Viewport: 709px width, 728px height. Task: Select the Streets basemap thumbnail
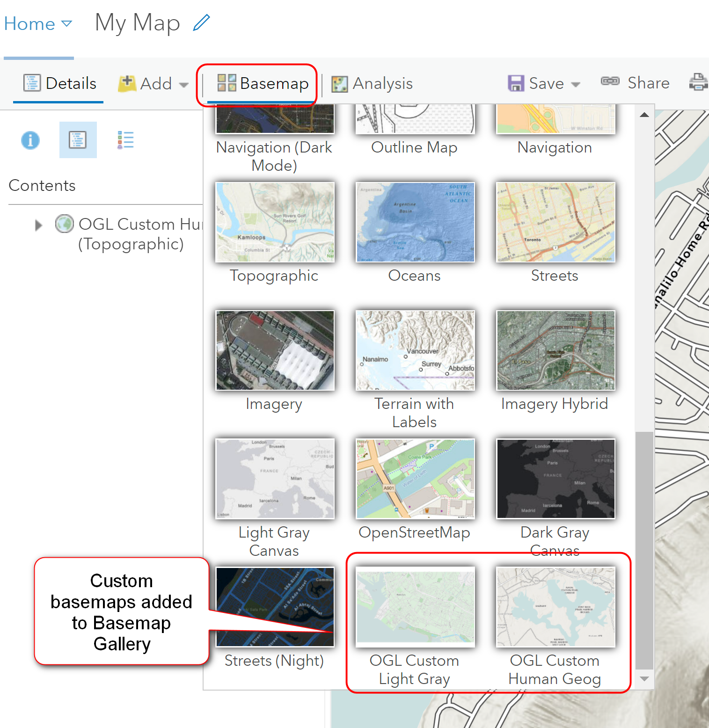point(556,222)
